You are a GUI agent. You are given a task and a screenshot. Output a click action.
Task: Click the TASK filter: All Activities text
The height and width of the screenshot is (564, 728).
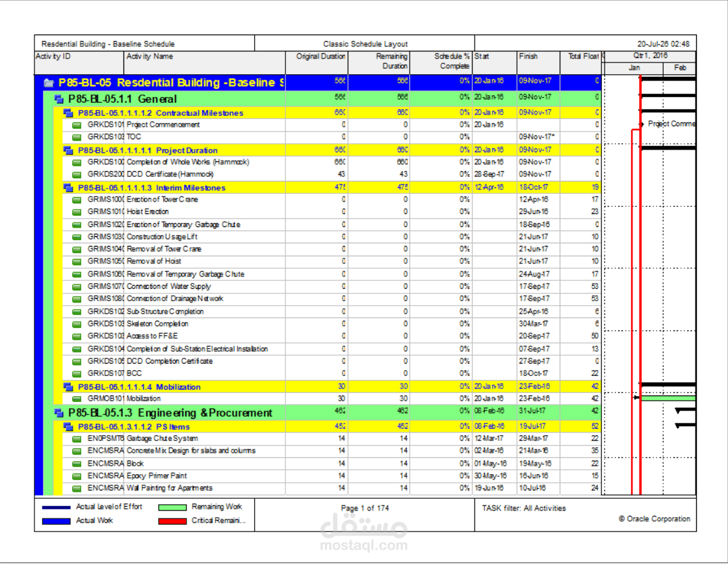click(x=524, y=508)
